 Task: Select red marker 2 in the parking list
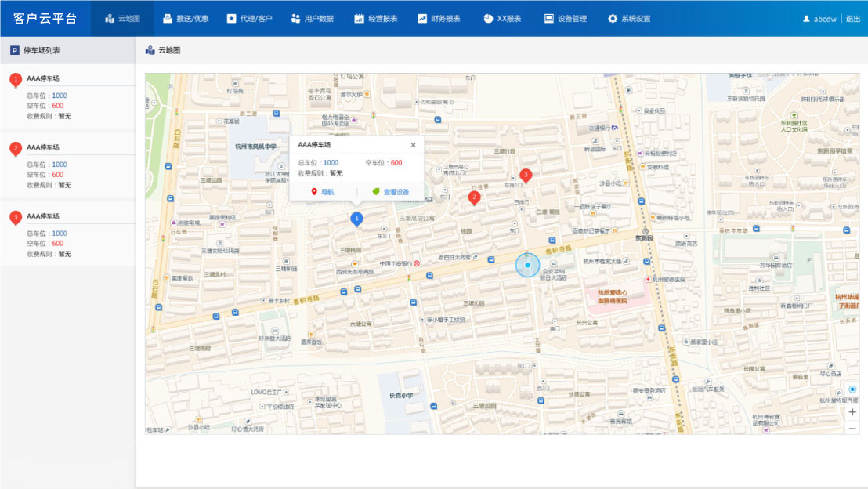16,149
